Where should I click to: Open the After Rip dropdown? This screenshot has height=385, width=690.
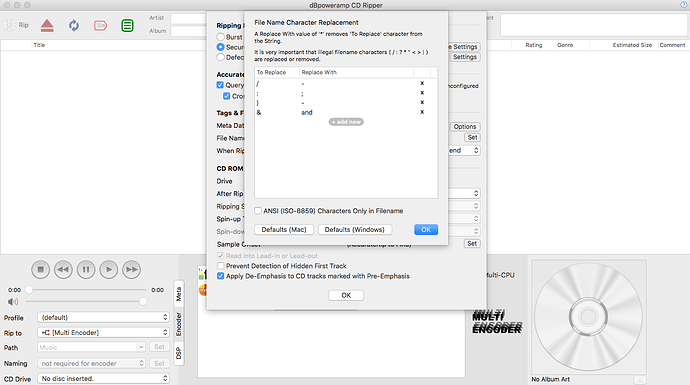[464, 193]
